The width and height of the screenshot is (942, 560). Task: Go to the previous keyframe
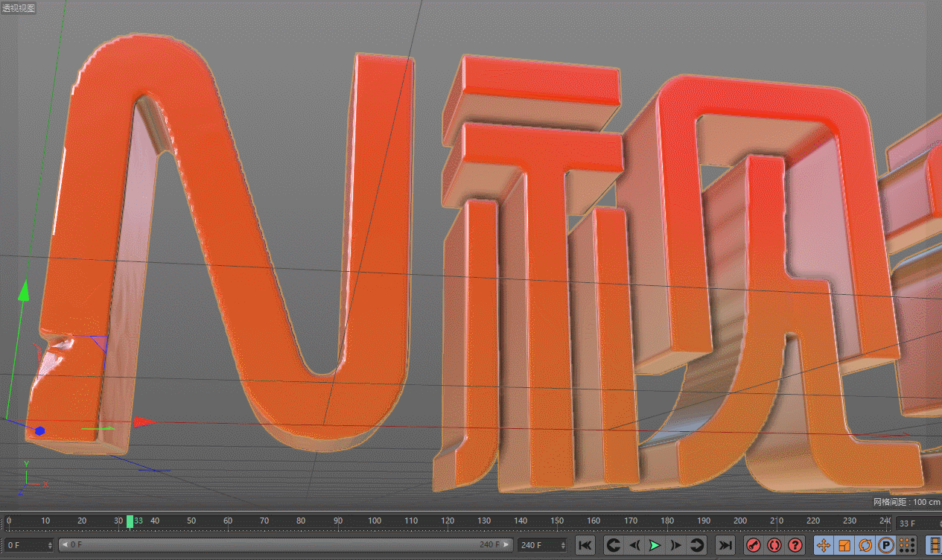pyautogui.click(x=613, y=545)
